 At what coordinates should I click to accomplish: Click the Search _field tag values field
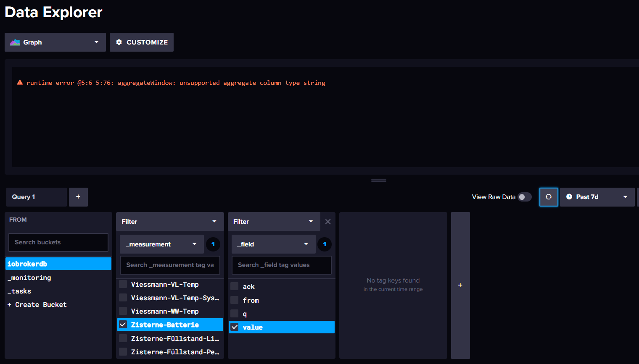[x=282, y=265]
